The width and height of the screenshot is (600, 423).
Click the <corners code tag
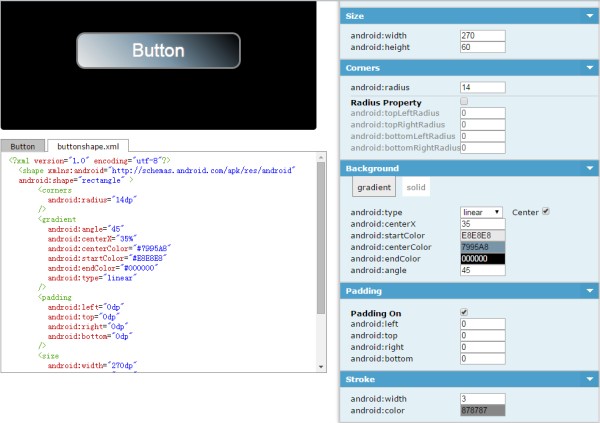(54, 190)
